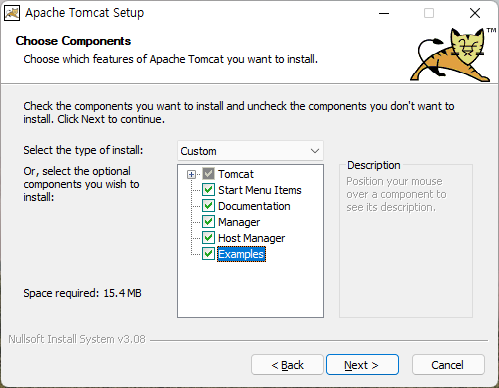499x388 pixels.
Task: Click the Description box hint text
Action: [396, 194]
